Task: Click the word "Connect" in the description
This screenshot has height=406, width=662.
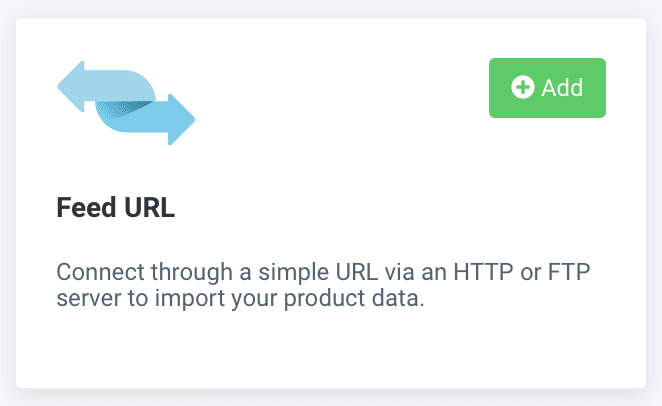Action: pos(93,273)
